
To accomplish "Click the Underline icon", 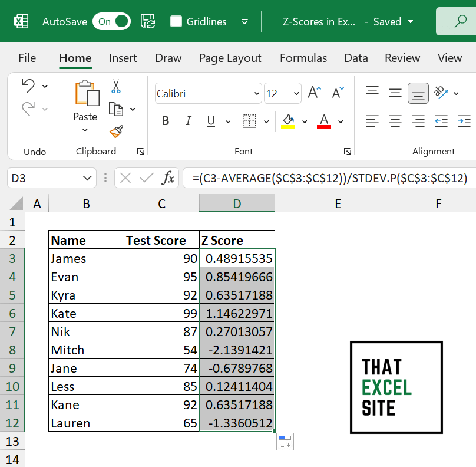I will pyautogui.click(x=210, y=121).
